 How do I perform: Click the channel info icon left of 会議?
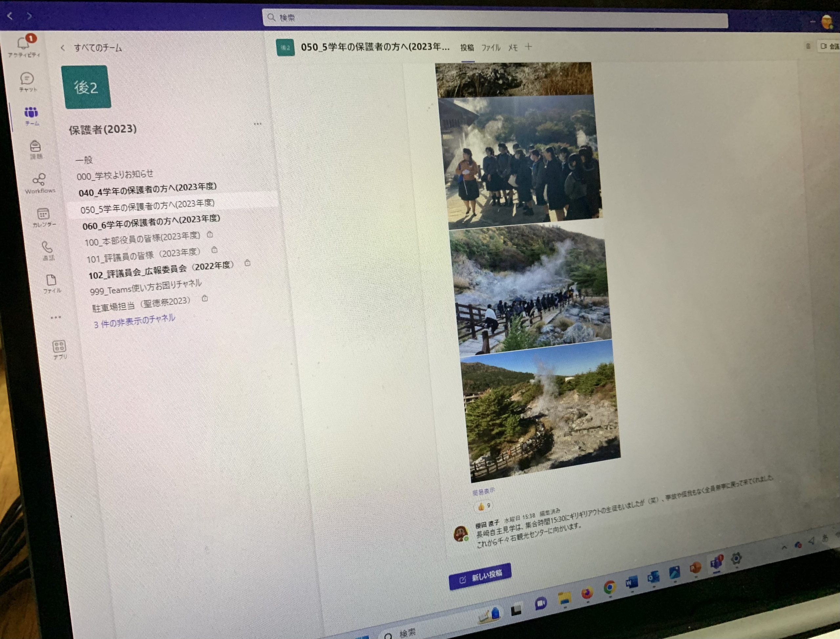[808, 46]
